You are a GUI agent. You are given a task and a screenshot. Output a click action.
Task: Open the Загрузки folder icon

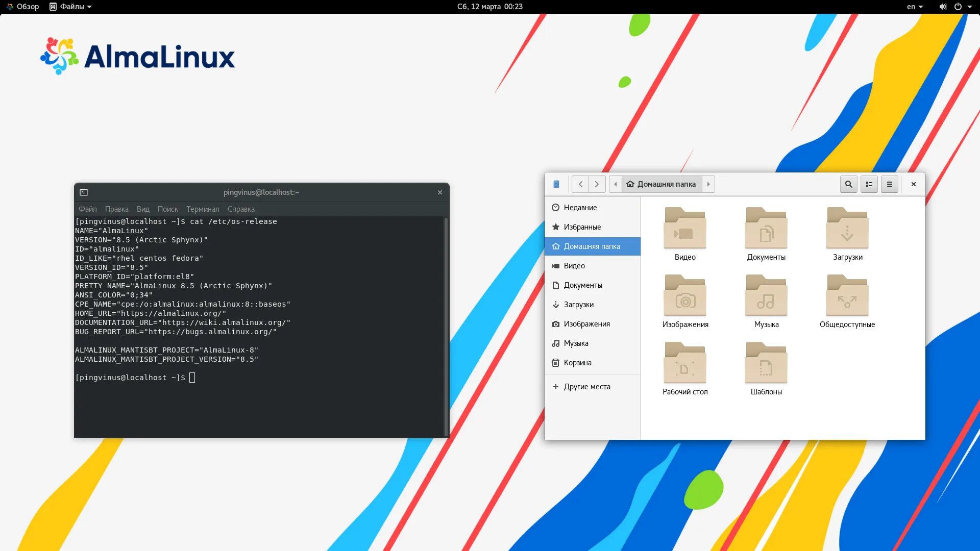click(847, 229)
